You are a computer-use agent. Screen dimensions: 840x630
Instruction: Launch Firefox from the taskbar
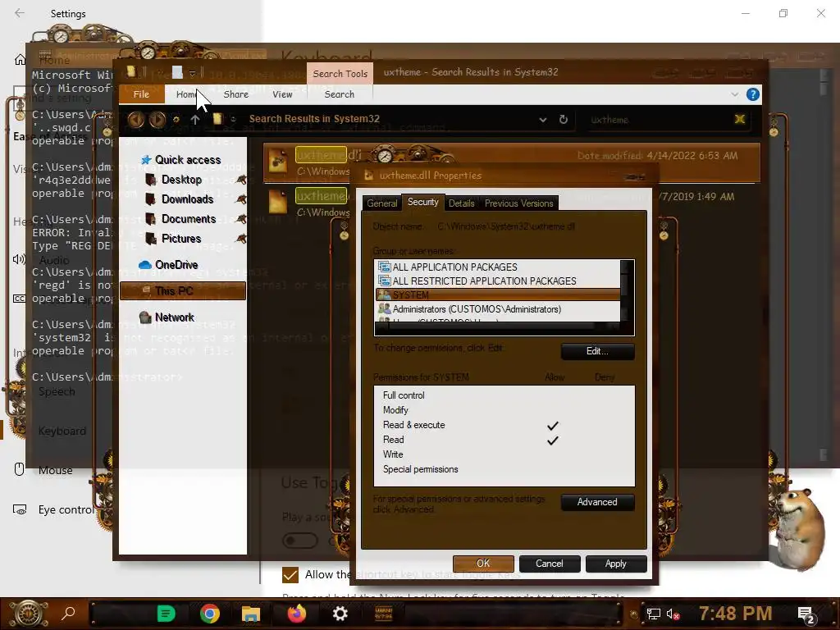pyautogui.click(x=296, y=614)
